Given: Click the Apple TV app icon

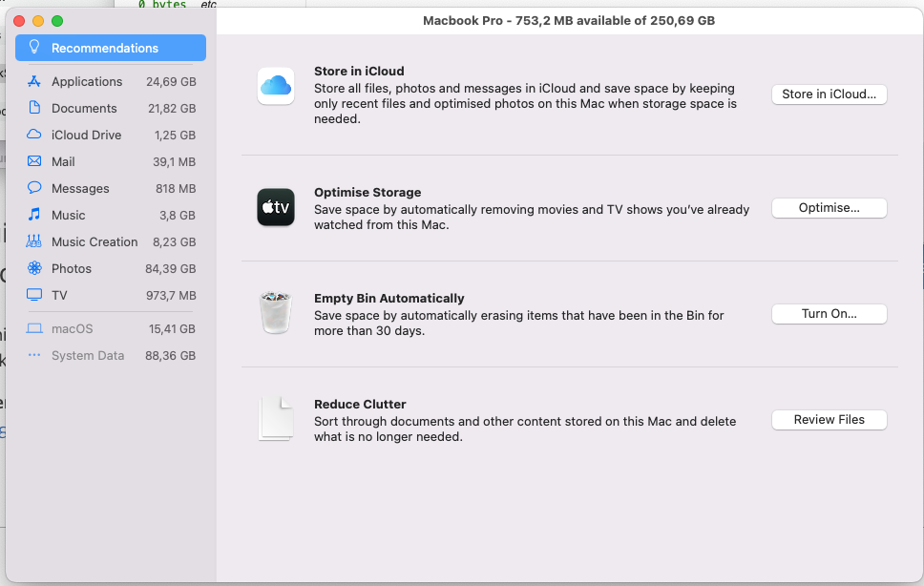Looking at the screenshot, I should (x=276, y=207).
